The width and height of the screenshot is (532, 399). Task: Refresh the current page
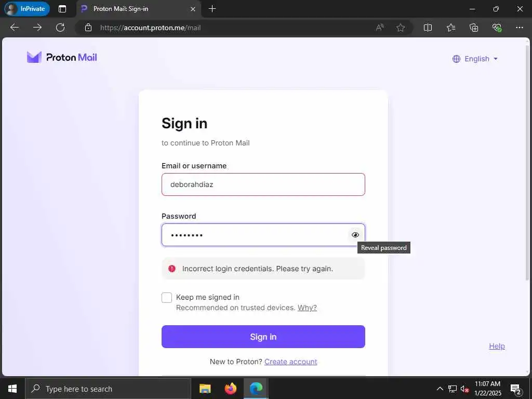(60, 28)
